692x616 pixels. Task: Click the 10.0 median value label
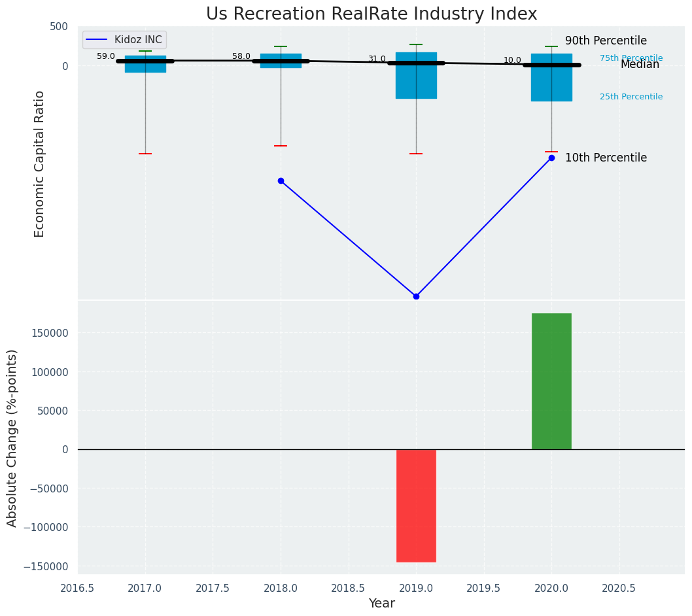tap(512, 60)
